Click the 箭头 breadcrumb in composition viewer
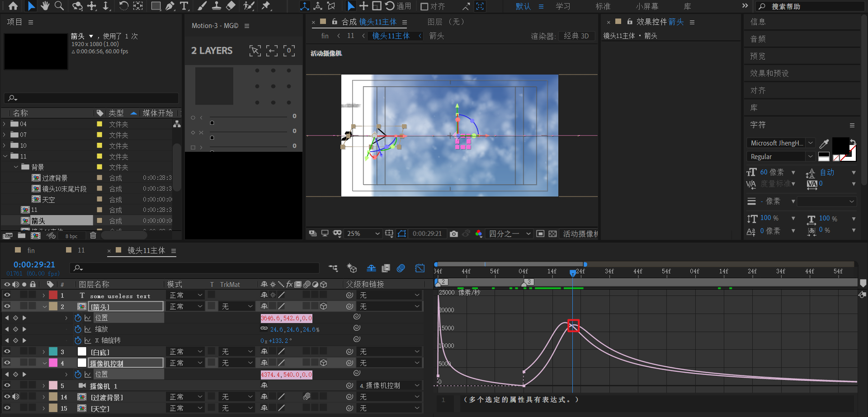 coord(436,36)
